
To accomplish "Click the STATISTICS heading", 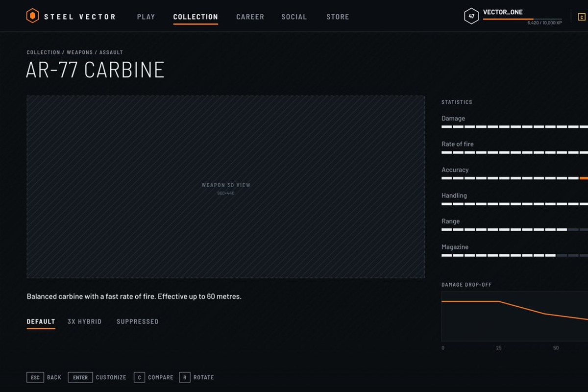I will tap(457, 102).
